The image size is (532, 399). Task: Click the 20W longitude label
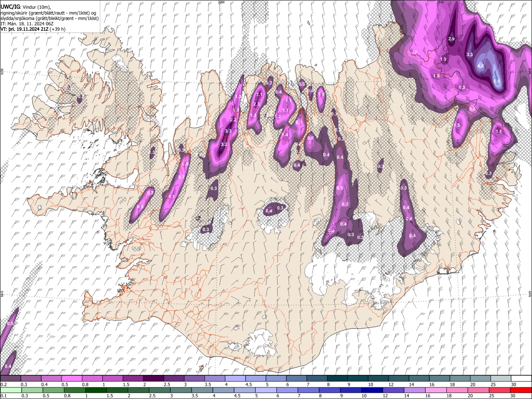pyautogui.click(x=221, y=2)
